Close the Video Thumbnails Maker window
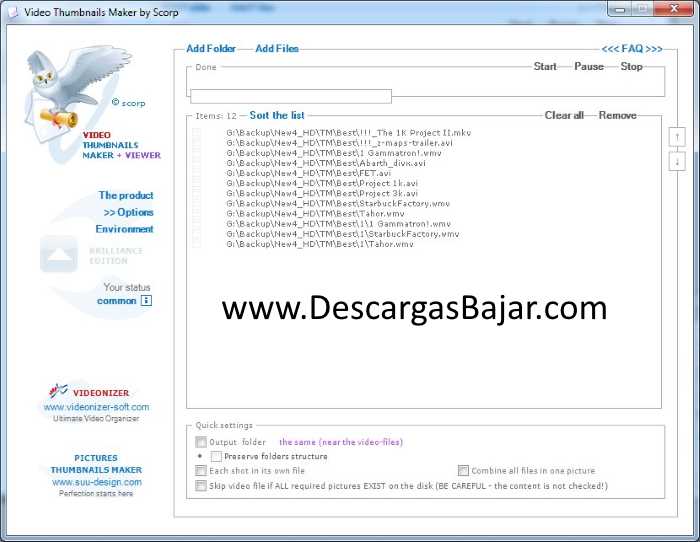 (674, 9)
